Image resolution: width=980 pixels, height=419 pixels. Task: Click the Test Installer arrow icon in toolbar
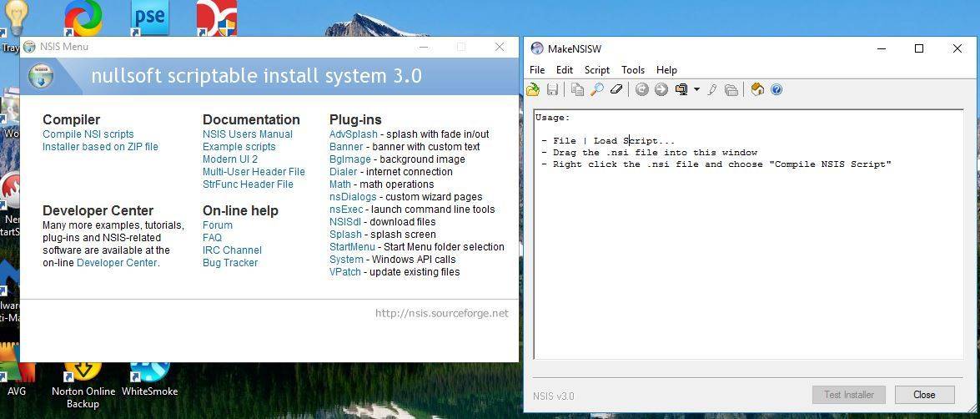661,89
